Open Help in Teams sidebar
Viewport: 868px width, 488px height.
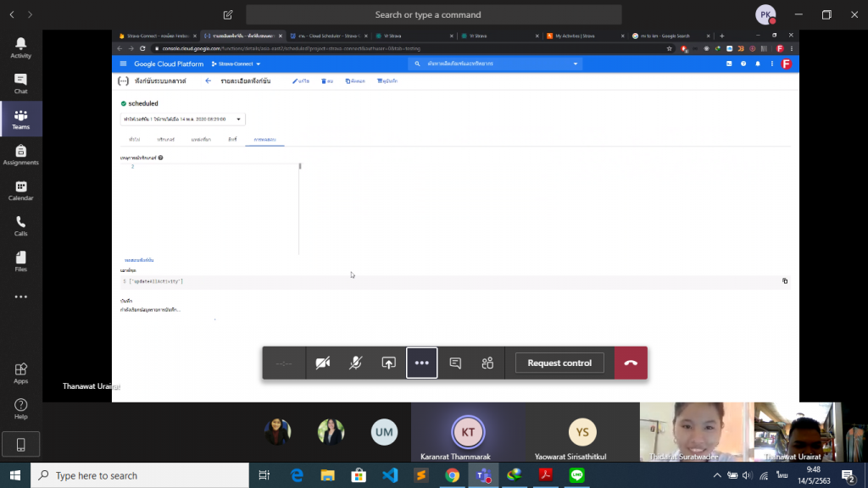[21, 409]
